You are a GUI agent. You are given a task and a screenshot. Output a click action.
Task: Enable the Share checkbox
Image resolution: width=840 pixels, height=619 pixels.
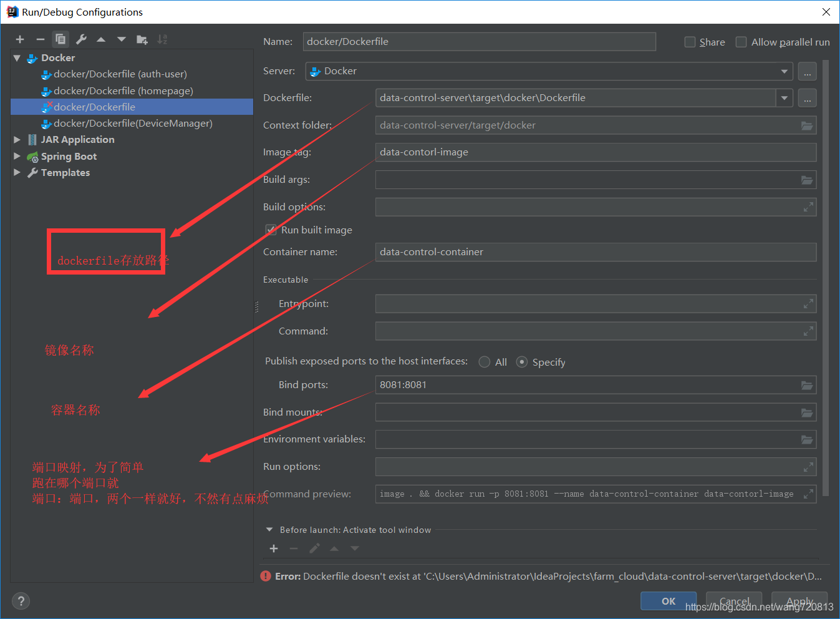click(690, 42)
